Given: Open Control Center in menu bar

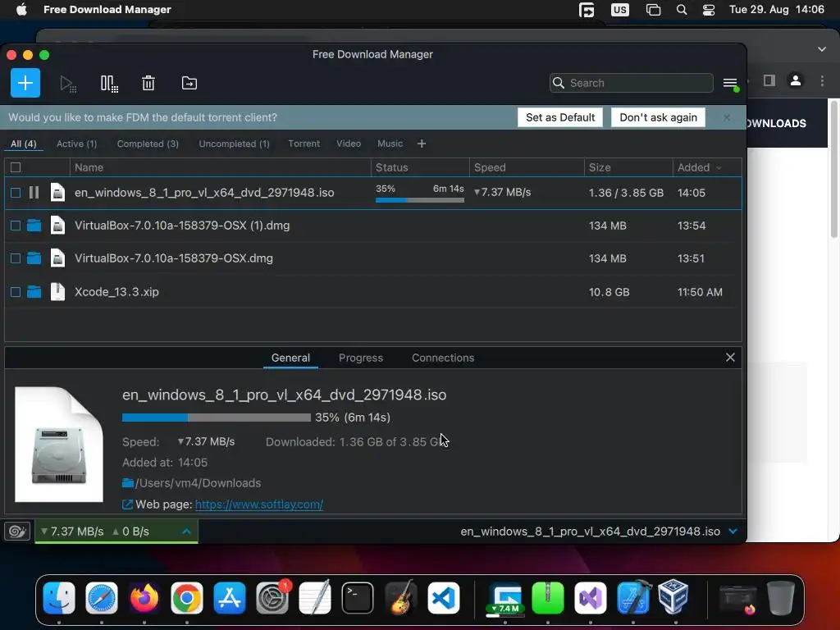Looking at the screenshot, I should [708, 10].
